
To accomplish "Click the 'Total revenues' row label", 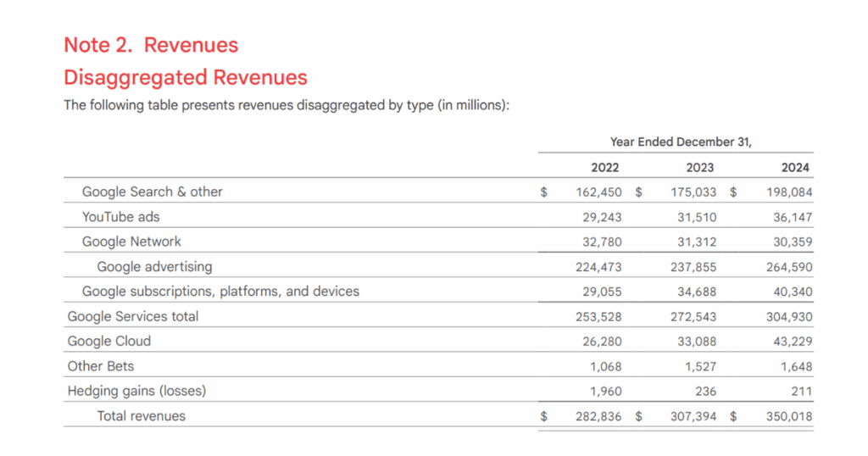I will click(x=141, y=415).
